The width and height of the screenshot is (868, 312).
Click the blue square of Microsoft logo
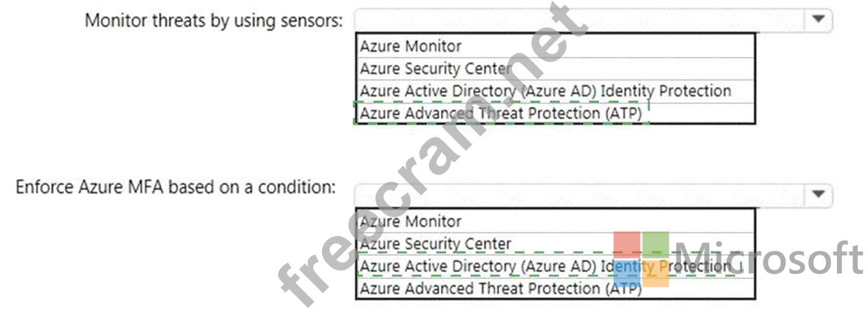click(x=627, y=274)
